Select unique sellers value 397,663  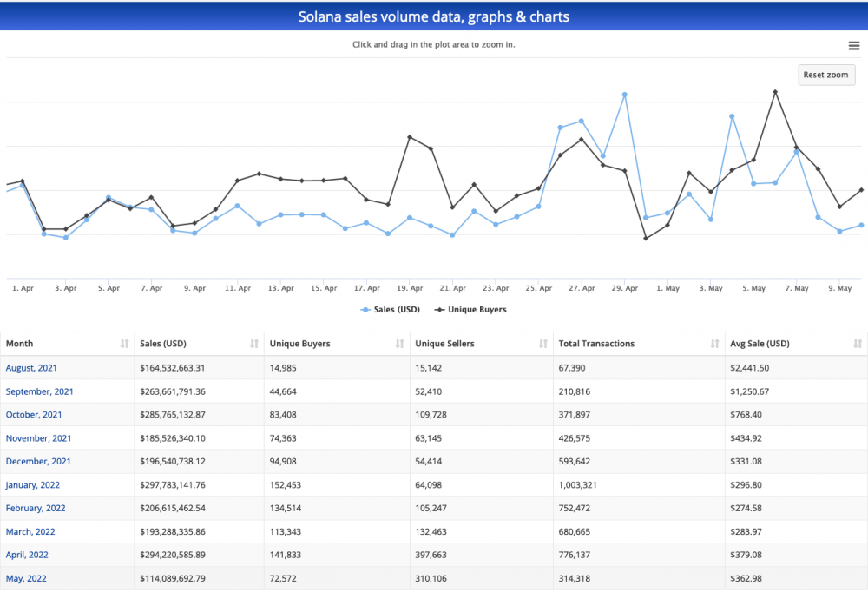[431, 555]
